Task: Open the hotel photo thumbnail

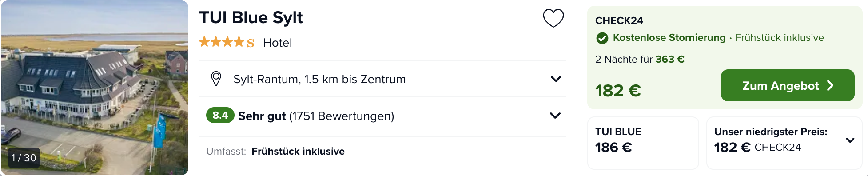Action: (95, 88)
